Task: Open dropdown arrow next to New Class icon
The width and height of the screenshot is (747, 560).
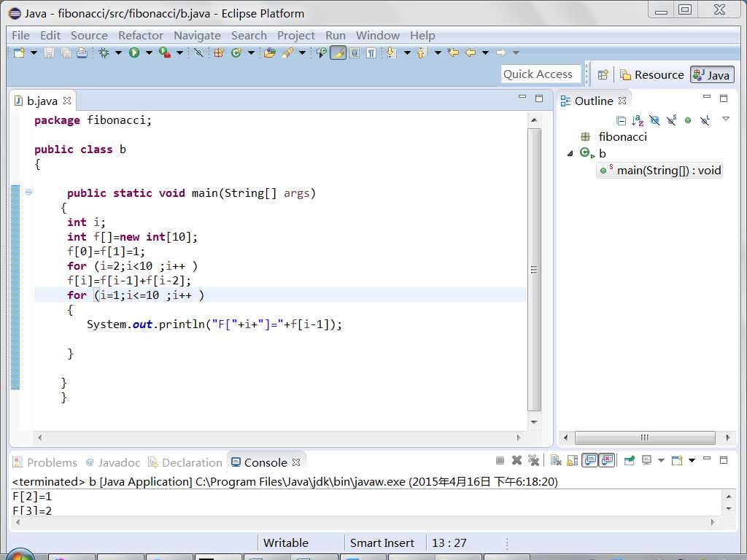Action: [251, 52]
